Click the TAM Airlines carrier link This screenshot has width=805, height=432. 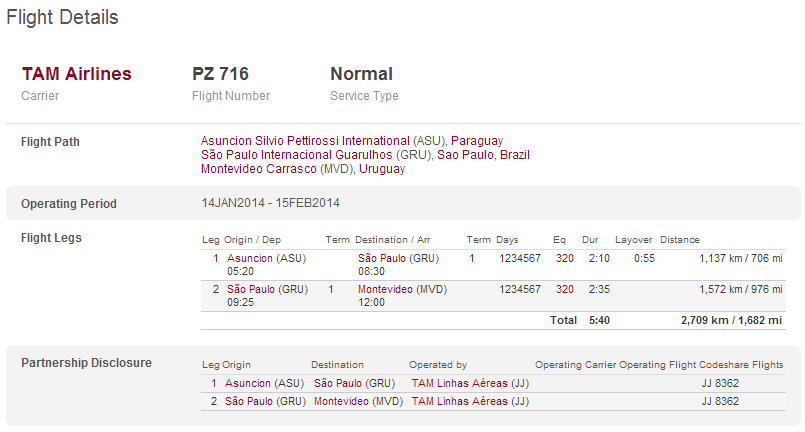click(x=76, y=74)
